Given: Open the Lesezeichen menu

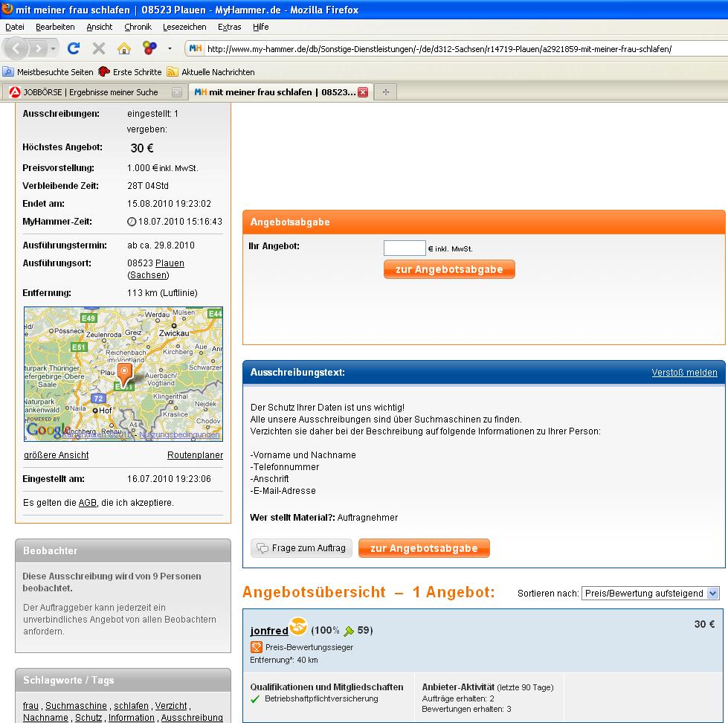Looking at the screenshot, I should [x=184, y=27].
